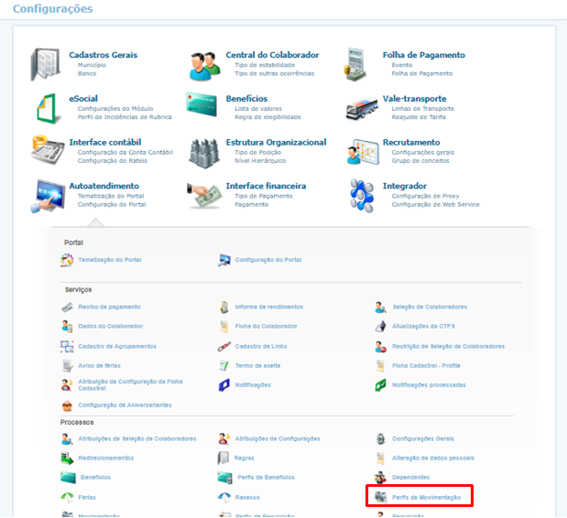Click the Tematização do Portal link

point(110,260)
